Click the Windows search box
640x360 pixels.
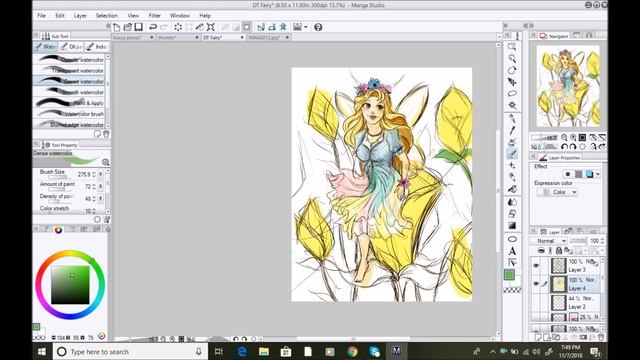coord(130,351)
